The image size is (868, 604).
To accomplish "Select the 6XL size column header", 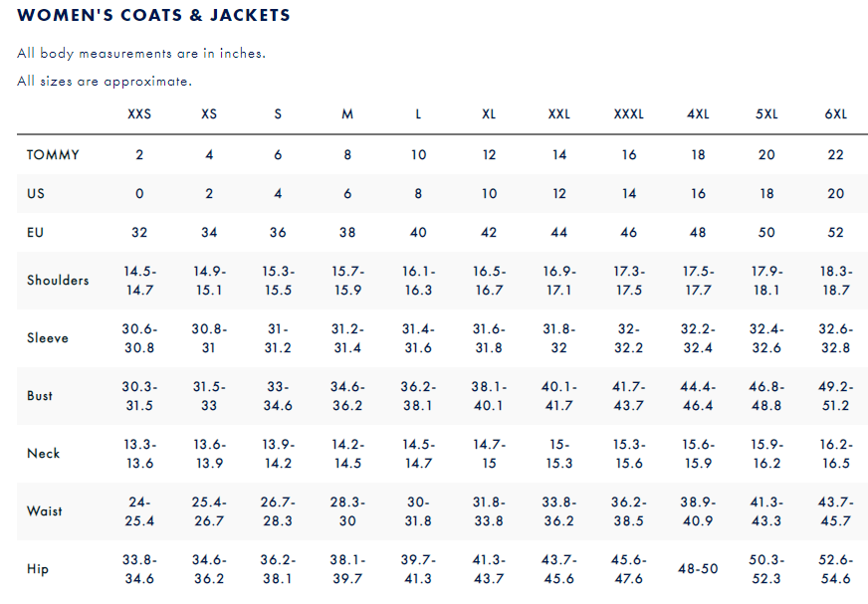I will point(835,114).
